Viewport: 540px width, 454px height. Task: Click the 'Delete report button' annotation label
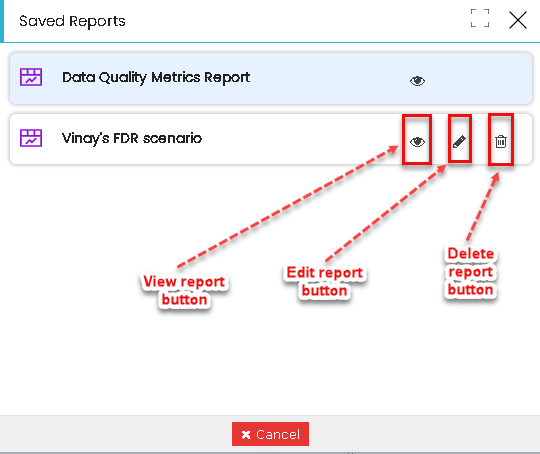coord(470,271)
